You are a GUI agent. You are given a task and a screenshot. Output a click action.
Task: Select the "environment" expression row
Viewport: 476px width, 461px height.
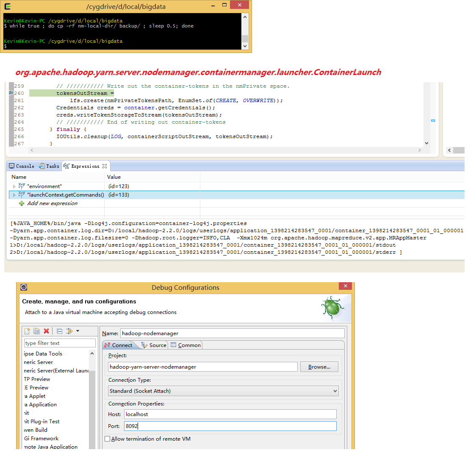point(237,186)
